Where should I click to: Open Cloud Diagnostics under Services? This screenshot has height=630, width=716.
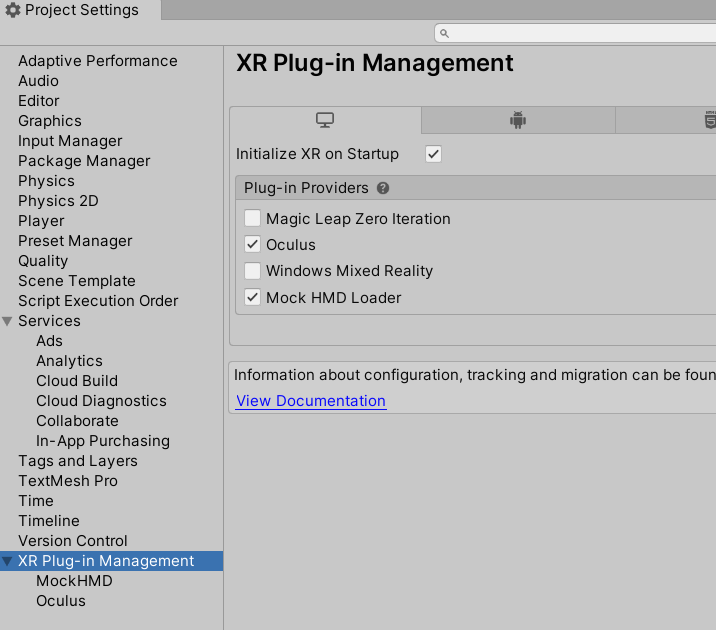pyautogui.click(x=101, y=401)
